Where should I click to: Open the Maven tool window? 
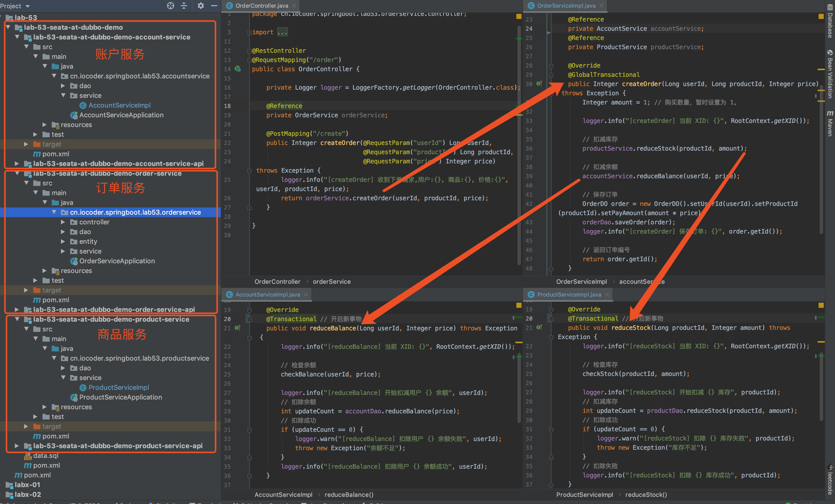(x=830, y=124)
